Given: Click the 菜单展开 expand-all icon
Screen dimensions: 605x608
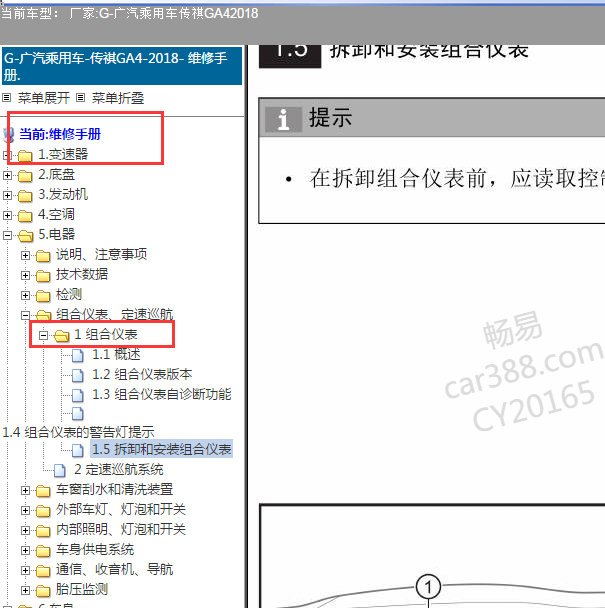Looking at the screenshot, I should tap(6, 98).
